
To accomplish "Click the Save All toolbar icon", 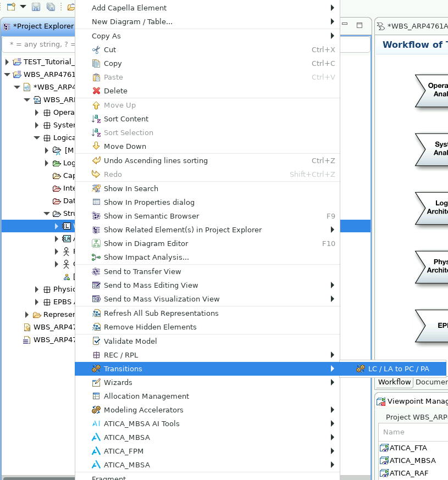I will [51, 7].
